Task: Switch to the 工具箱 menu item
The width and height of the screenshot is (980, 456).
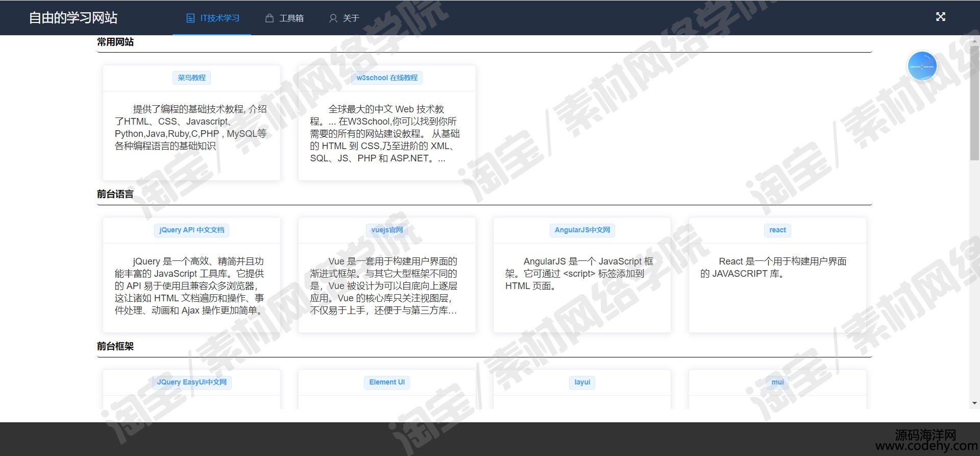Action: (x=291, y=18)
